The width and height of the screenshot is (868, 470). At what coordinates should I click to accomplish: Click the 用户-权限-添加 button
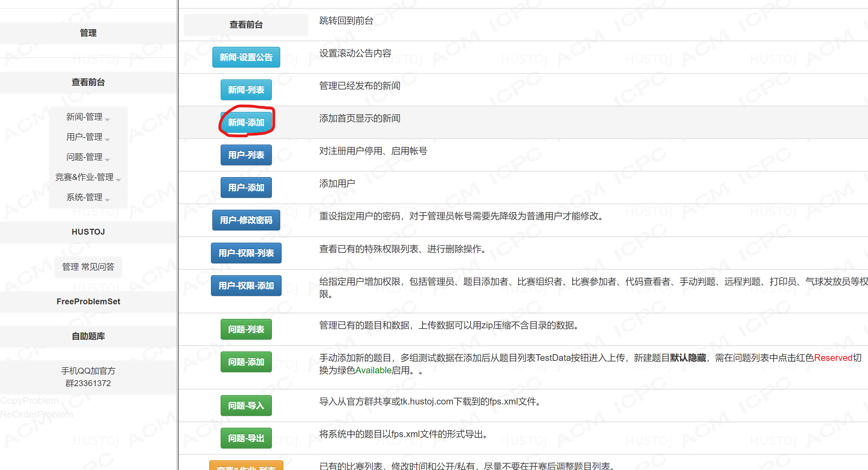pyautogui.click(x=246, y=286)
